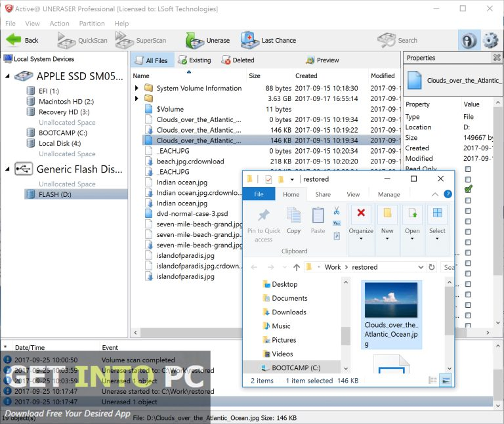Switch Explorer to large icons view
This screenshot has height=424, width=504.
[446, 381]
